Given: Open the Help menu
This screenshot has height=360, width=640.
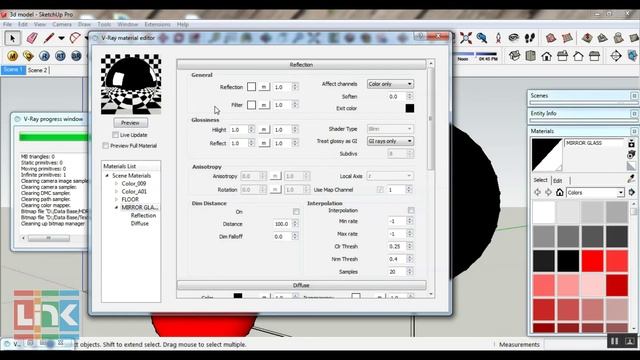Looking at the screenshot, I should tap(183, 24).
